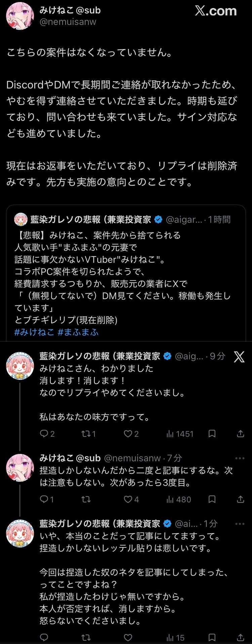Open more options on みけねこ's 7分 reply
The image size is (252, 644).
[240, 458]
